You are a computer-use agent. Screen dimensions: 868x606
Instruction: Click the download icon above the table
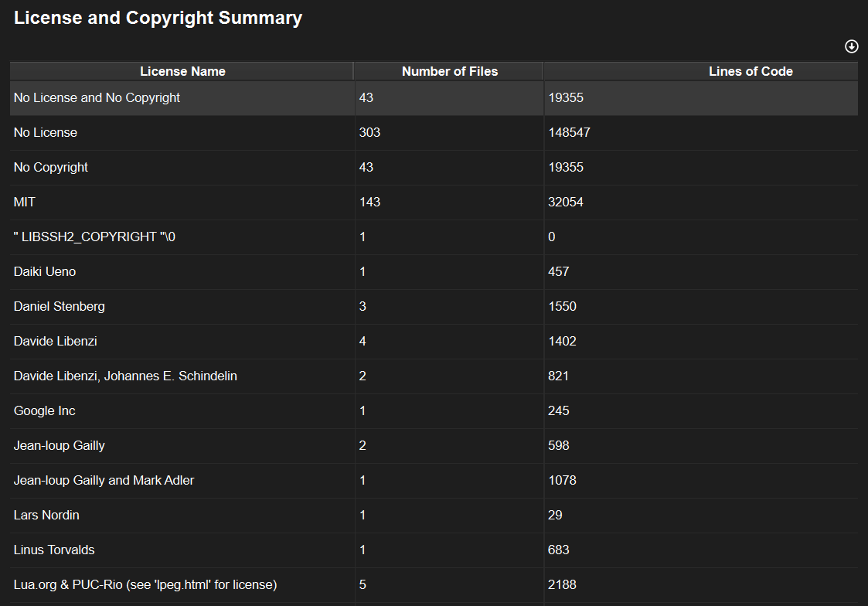coord(851,46)
